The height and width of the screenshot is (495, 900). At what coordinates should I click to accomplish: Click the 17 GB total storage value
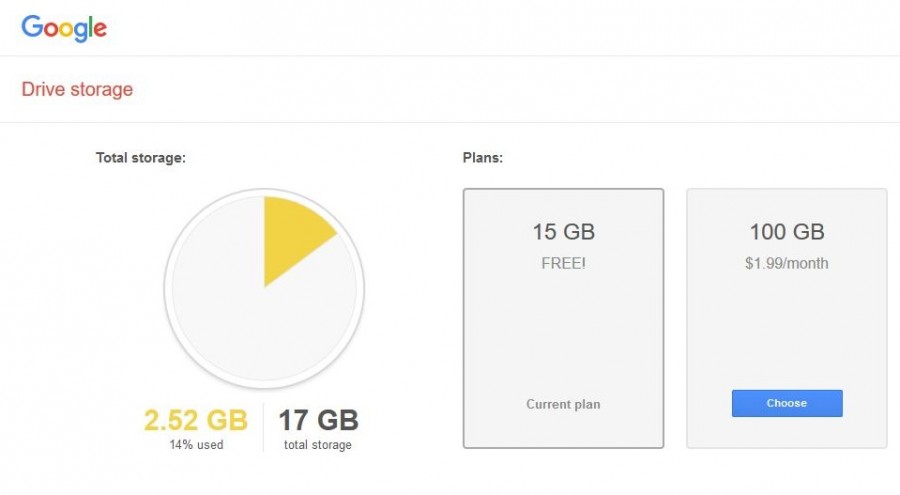(319, 420)
